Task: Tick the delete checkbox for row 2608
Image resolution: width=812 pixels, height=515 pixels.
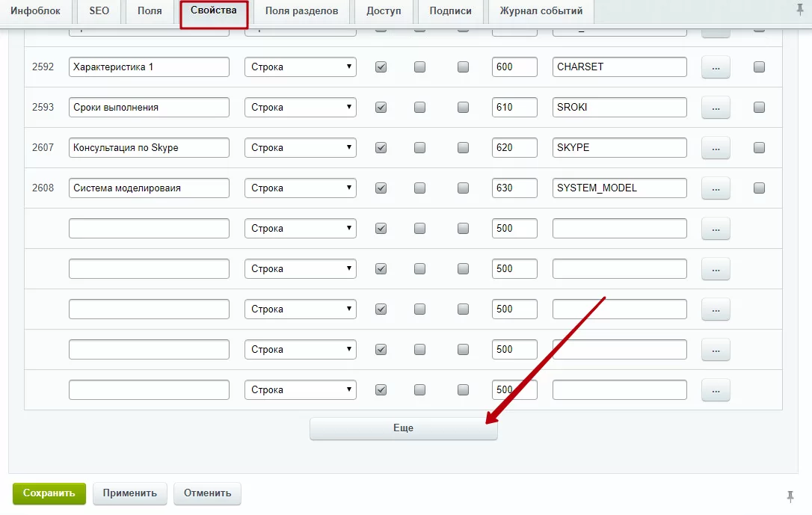Action: click(x=759, y=188)
